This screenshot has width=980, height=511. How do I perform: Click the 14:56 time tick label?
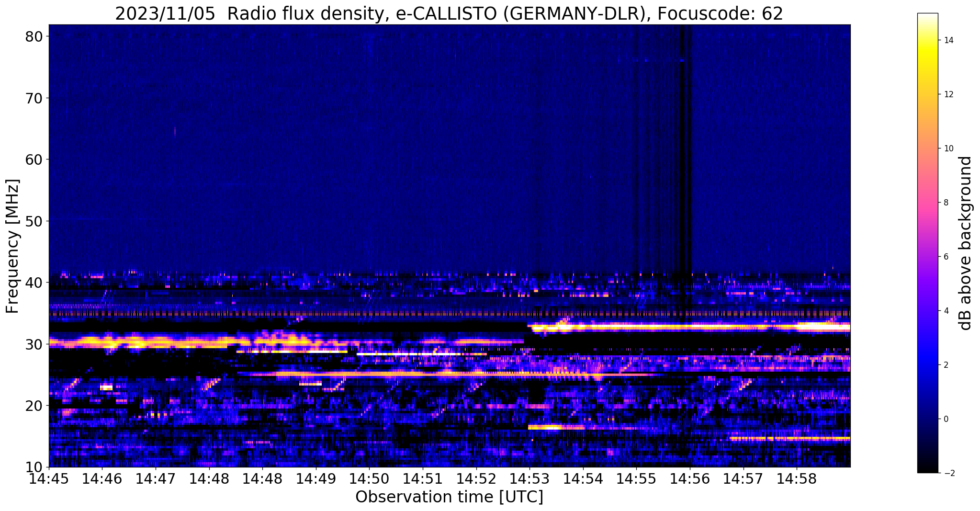point(690,479)
